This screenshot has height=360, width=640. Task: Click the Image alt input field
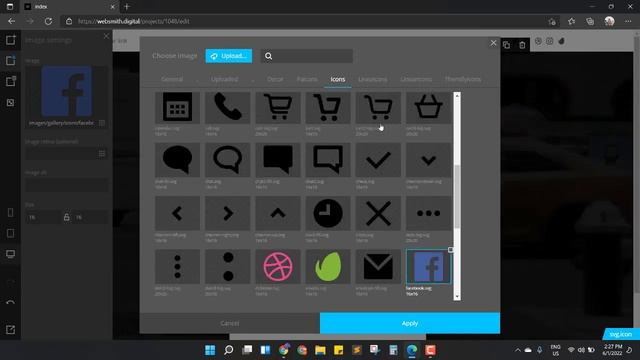[x=67, y=185]
